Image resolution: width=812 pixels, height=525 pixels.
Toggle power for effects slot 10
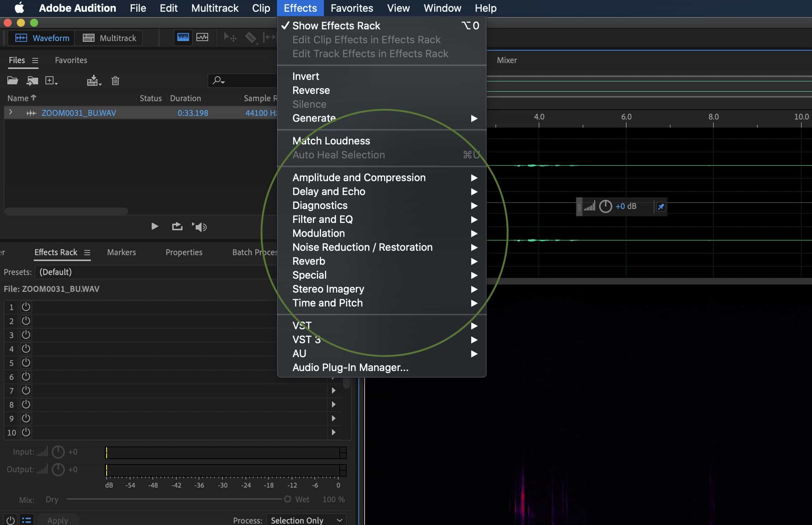26,432
